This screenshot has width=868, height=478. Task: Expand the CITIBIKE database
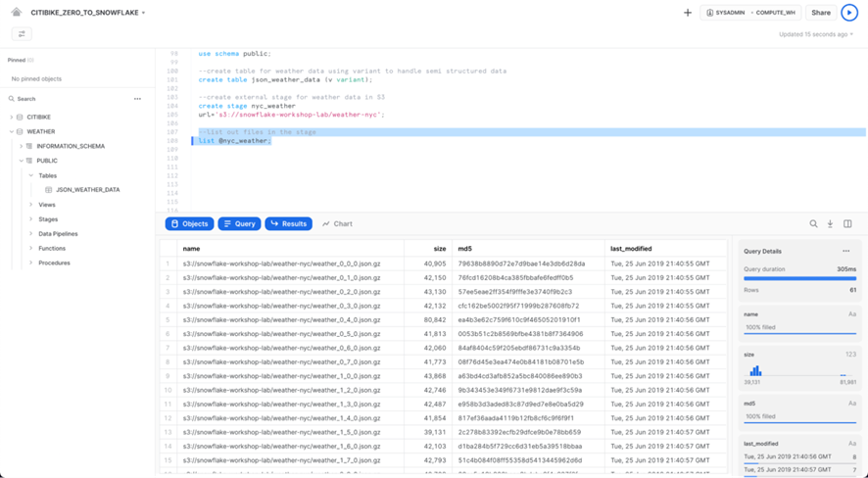(12, 118)
